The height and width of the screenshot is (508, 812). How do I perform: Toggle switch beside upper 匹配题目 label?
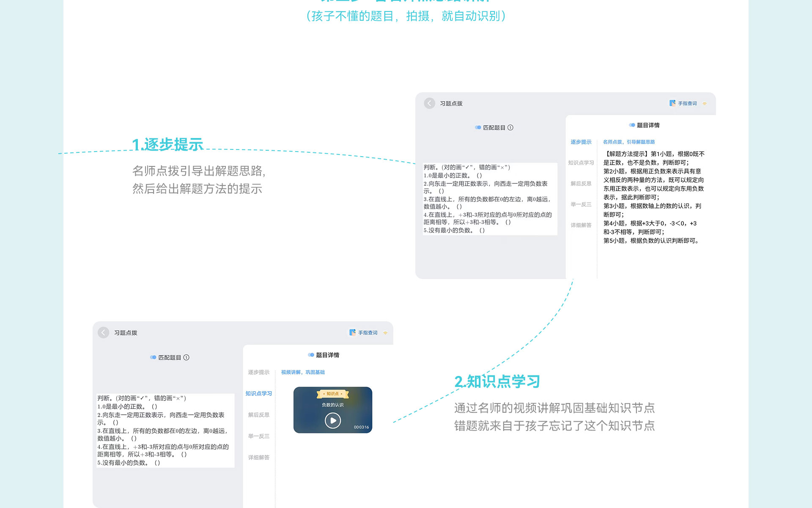click(478, 127)
